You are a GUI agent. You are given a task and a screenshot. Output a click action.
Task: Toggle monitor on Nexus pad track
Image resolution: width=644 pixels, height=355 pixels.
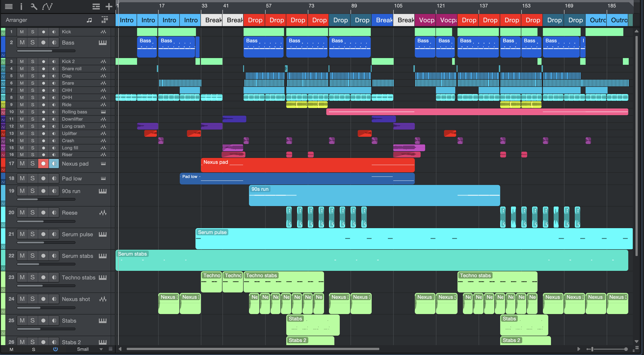pyautogui.click(x=54, y=164)
